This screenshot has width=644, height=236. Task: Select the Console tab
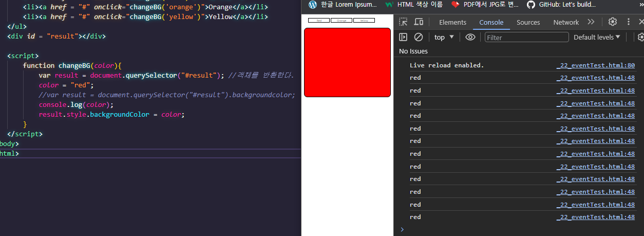[491, 22]
